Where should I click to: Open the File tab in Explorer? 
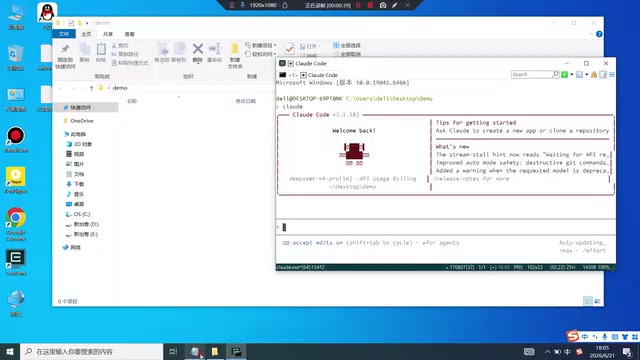64,34
